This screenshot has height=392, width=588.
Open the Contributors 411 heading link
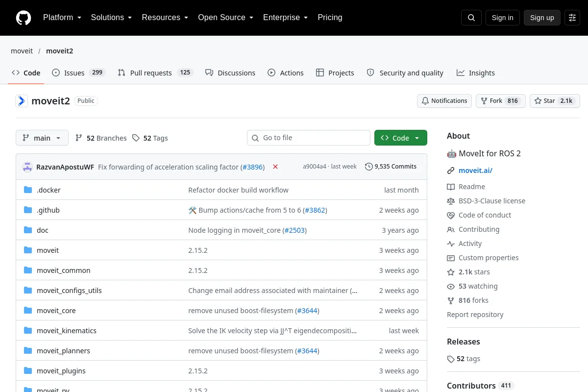pos(480,386)
